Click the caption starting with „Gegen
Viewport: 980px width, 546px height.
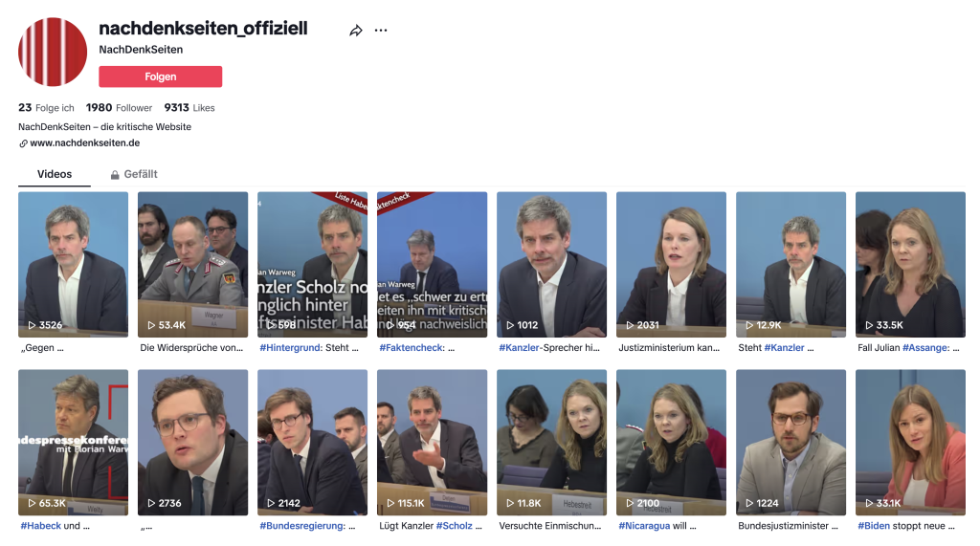pyautogui.click(x=42, y=348)
